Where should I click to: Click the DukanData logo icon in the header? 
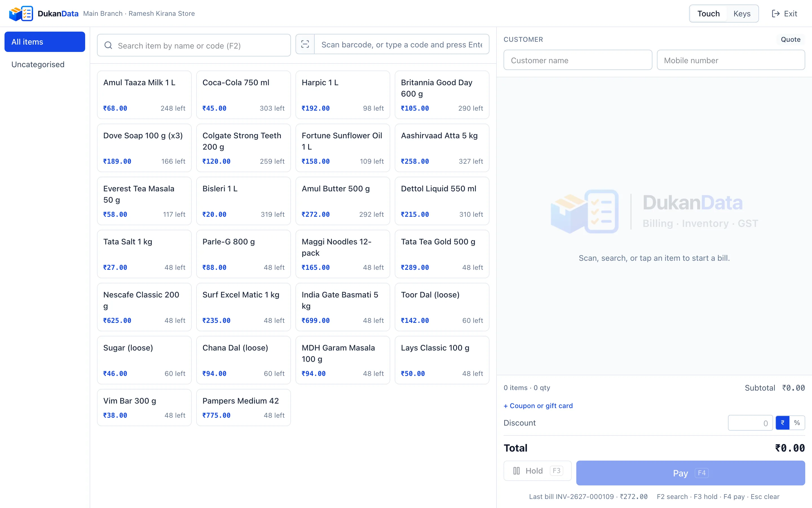[21, 14]
